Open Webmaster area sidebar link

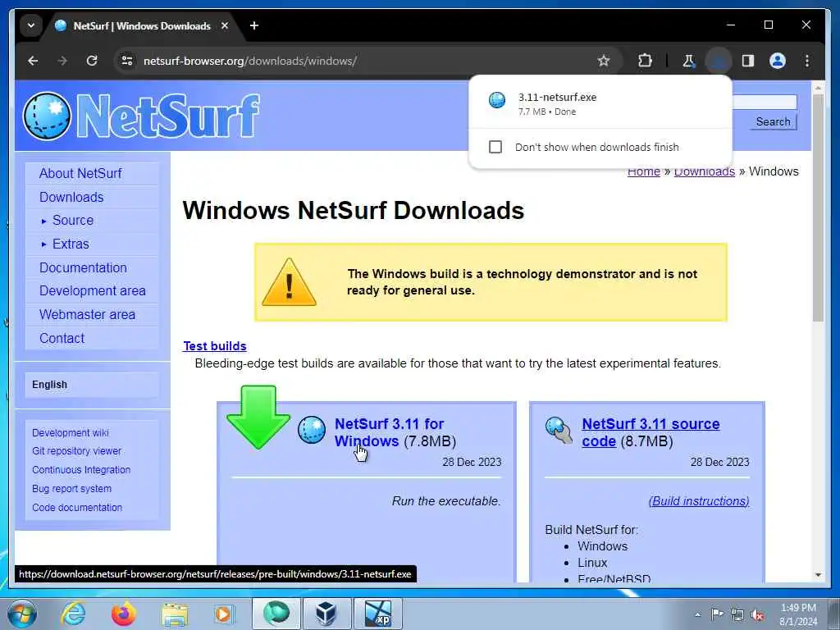point(87,314)
